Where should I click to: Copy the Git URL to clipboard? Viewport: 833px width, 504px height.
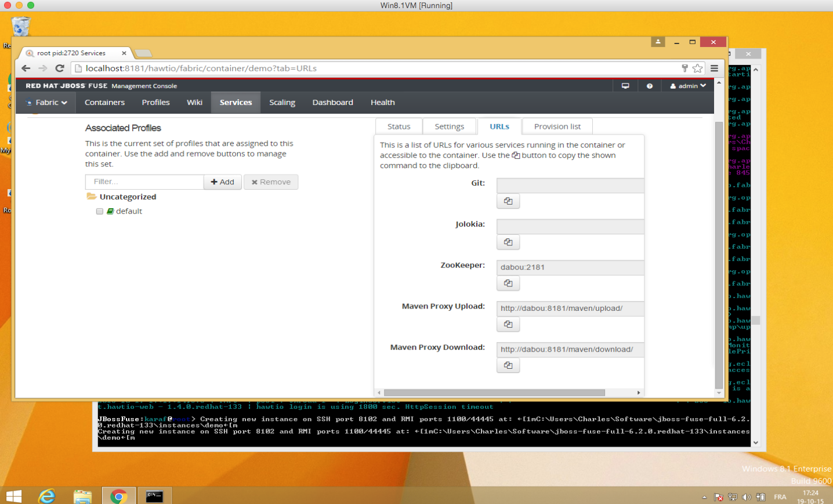(508, 201)
